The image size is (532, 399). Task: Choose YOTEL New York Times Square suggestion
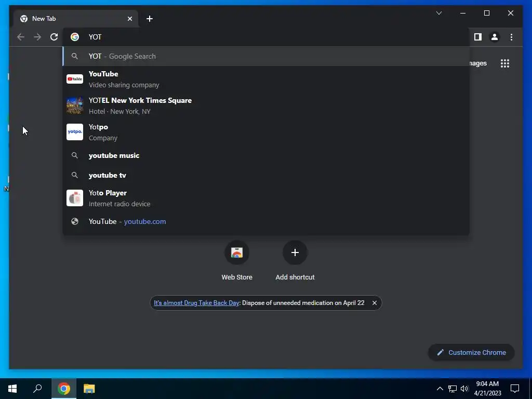[x=266, y=106]
